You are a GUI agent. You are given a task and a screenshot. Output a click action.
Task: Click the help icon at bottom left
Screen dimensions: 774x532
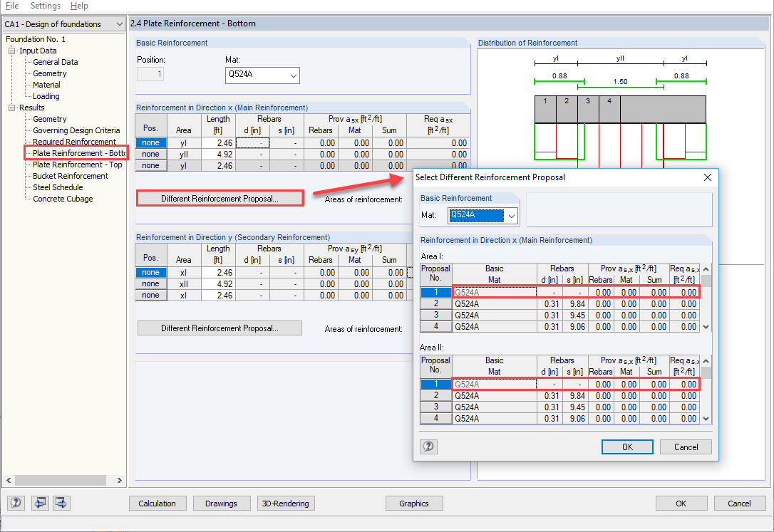coord(16,502)
